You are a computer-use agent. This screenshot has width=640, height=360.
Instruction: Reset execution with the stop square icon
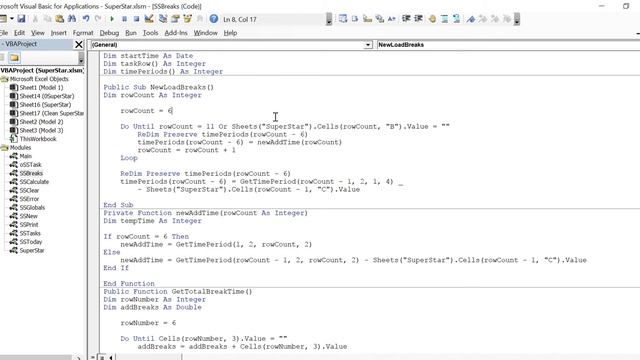136,19
